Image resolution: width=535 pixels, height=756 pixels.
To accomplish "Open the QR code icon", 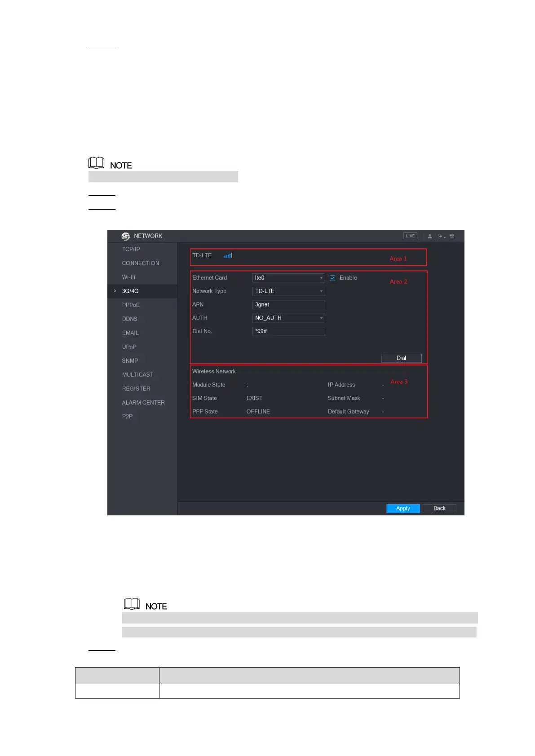I will click(452, 236).
